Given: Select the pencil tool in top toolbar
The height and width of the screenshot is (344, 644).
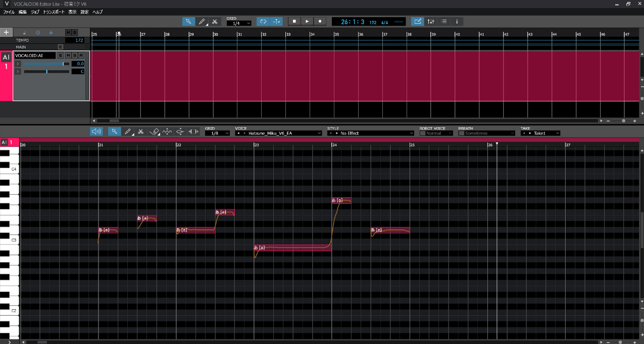Looking at the screenshot, I should click(x=202, y=22).
